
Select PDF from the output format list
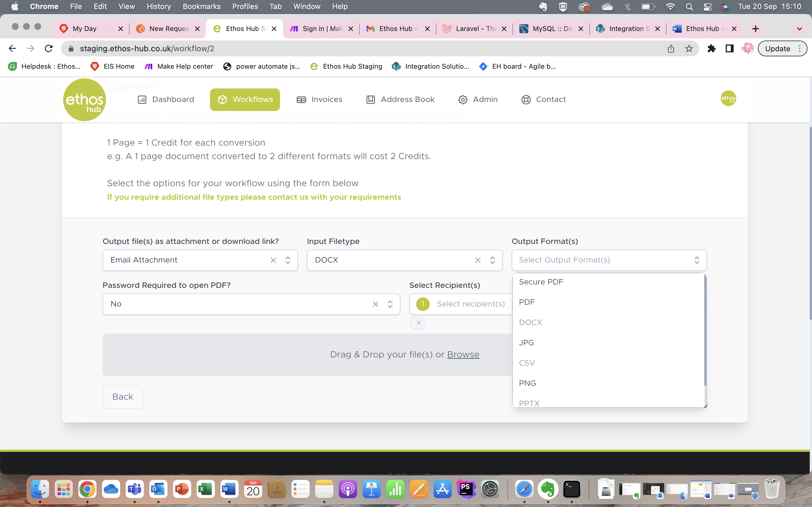pos(527,302)
